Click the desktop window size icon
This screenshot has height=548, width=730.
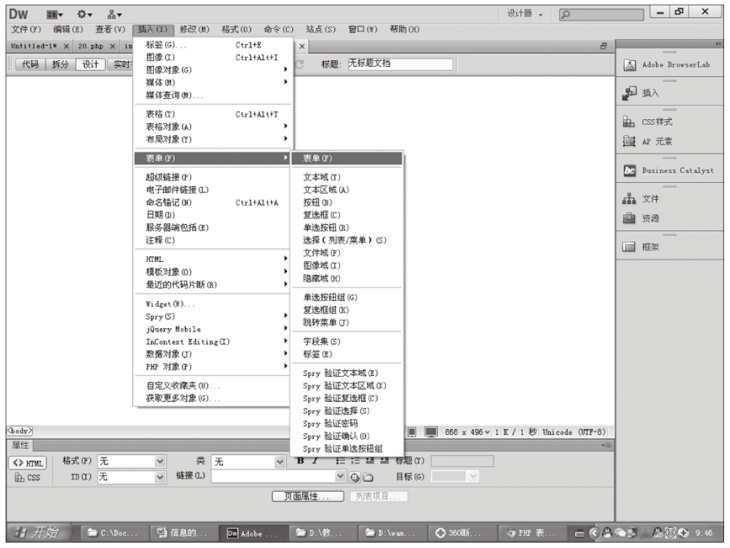pyautogui.click(x=431, y=432)
